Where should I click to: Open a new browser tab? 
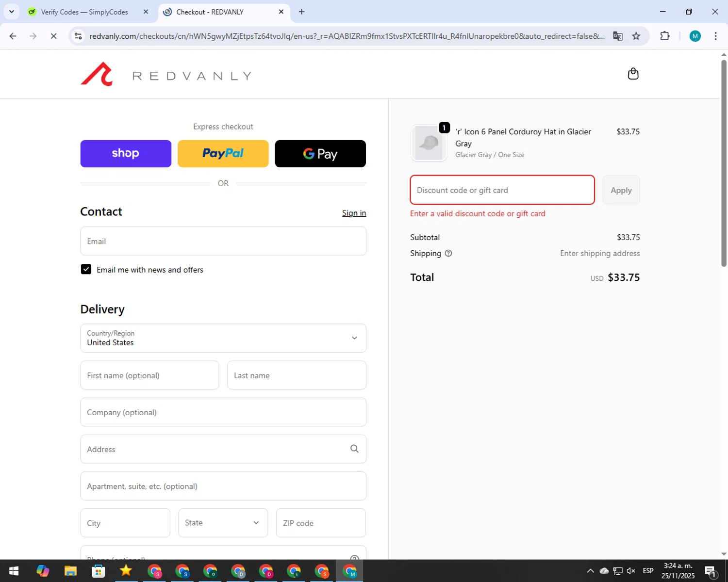point(302,12)
